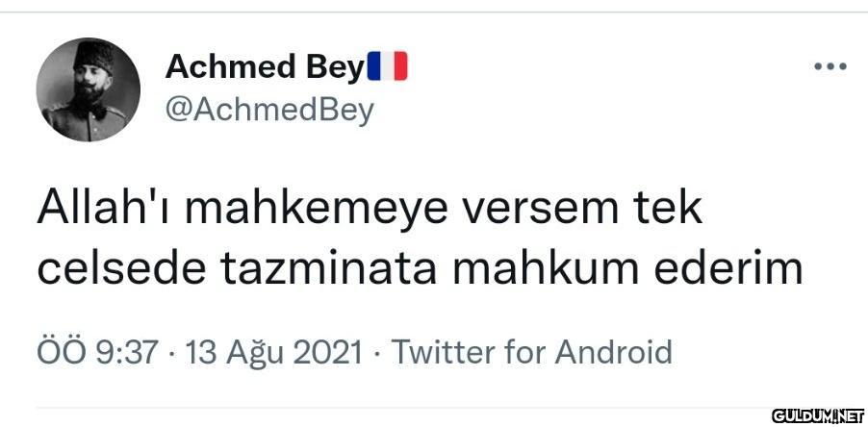Click the Twitter for Android source label
The image size is (868, 427).
[x=532, y=352]
